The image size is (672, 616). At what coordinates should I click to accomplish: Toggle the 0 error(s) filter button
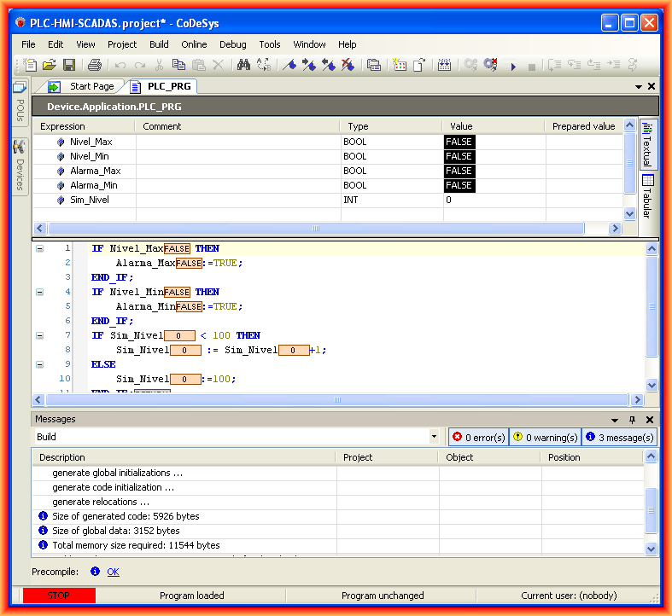[x=478, y=438]
